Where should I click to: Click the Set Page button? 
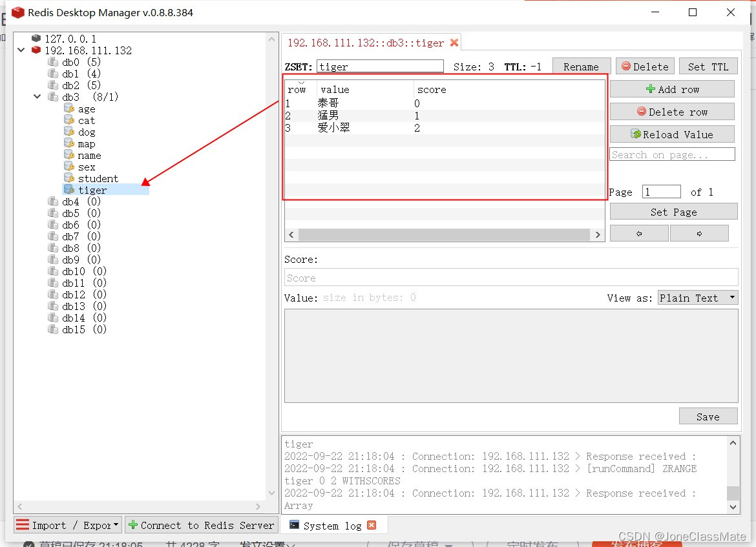click(673, 212)
